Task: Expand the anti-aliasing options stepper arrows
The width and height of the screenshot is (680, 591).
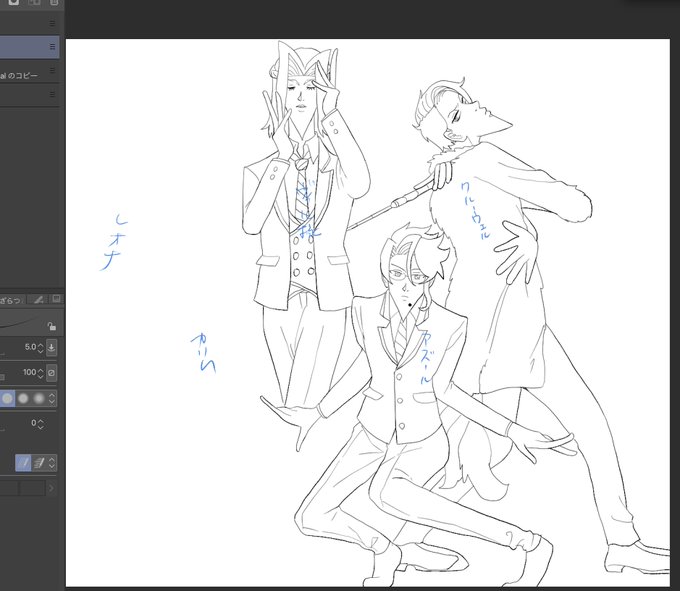Action: [x=52, y=398]
